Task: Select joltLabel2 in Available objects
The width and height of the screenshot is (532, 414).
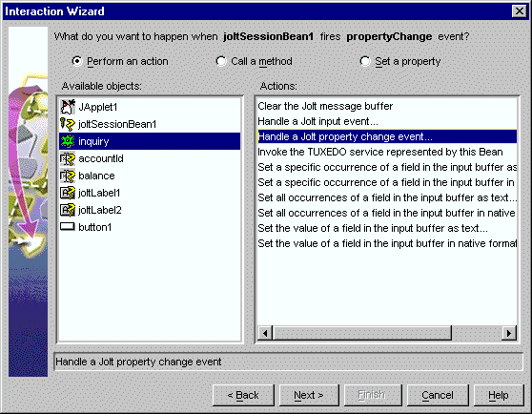Action: click(x=150, y=210)
